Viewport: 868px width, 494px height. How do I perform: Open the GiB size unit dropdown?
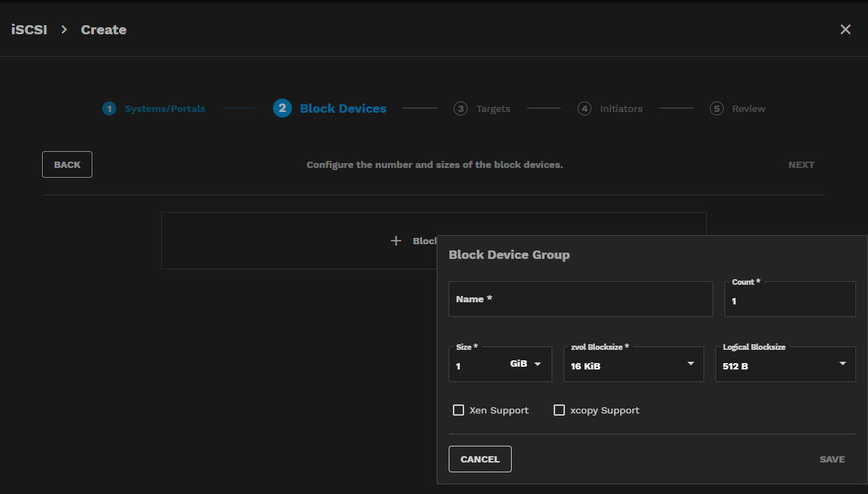point(526,364)
